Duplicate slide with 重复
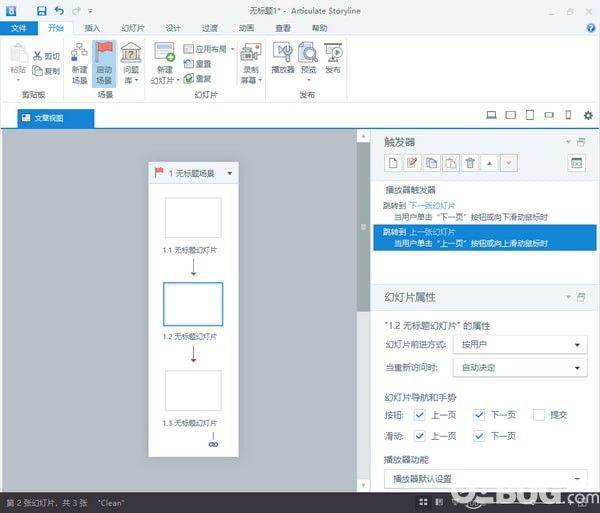Viewport: 600px width, 513px height. tap(197, 79)
